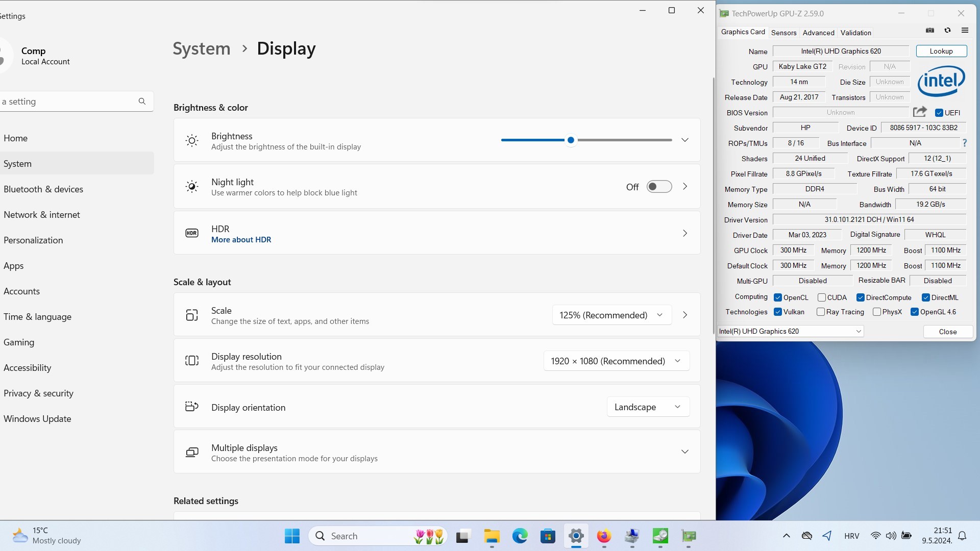Click the HDR badge icon
Screen dimensions: 980x551
192,233
